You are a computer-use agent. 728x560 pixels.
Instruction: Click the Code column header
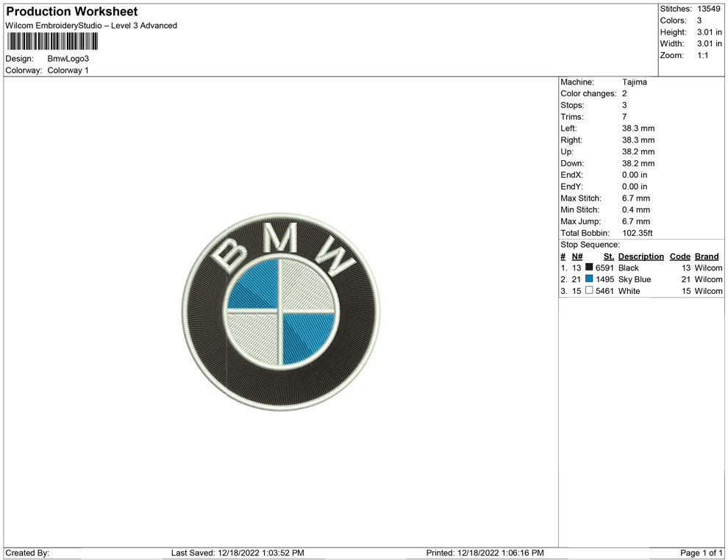[x=679, y=256]
